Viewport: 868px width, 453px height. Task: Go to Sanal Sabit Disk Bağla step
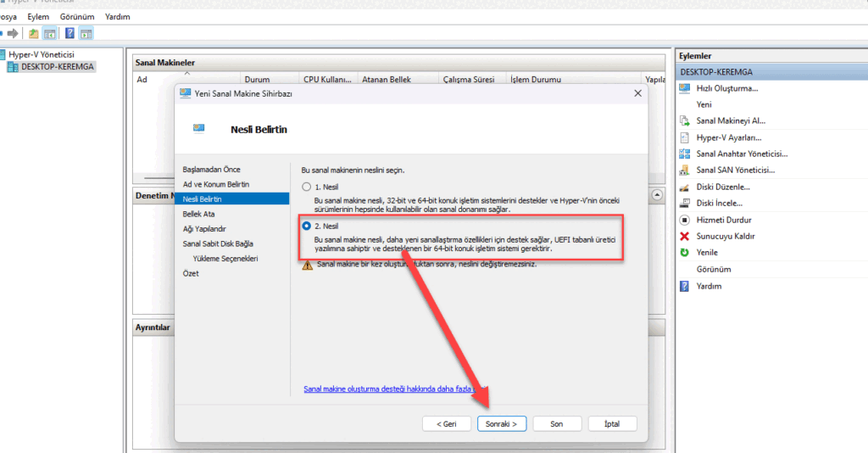pos(218,243)
